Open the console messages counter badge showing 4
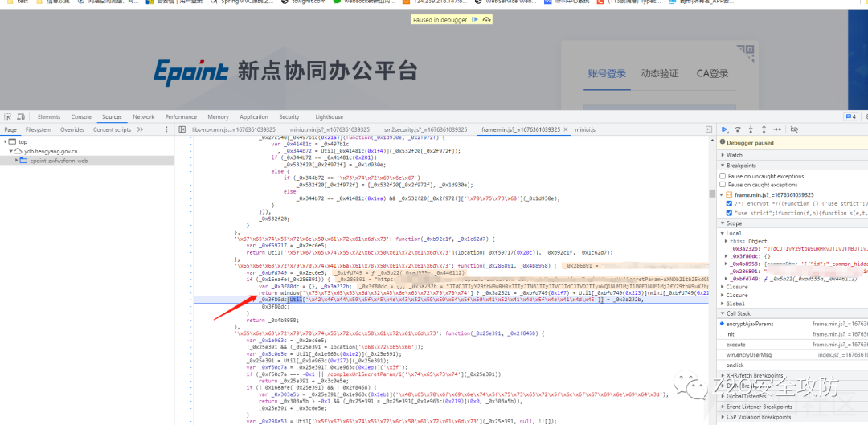Viewport: 868px width, 425px height. click(851, 116)
